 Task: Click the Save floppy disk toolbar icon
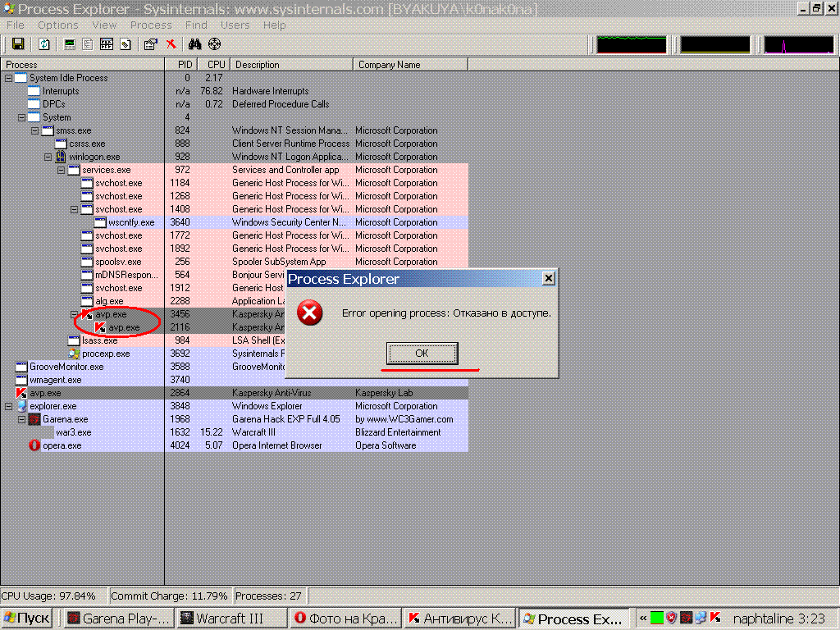click(18, 44)
